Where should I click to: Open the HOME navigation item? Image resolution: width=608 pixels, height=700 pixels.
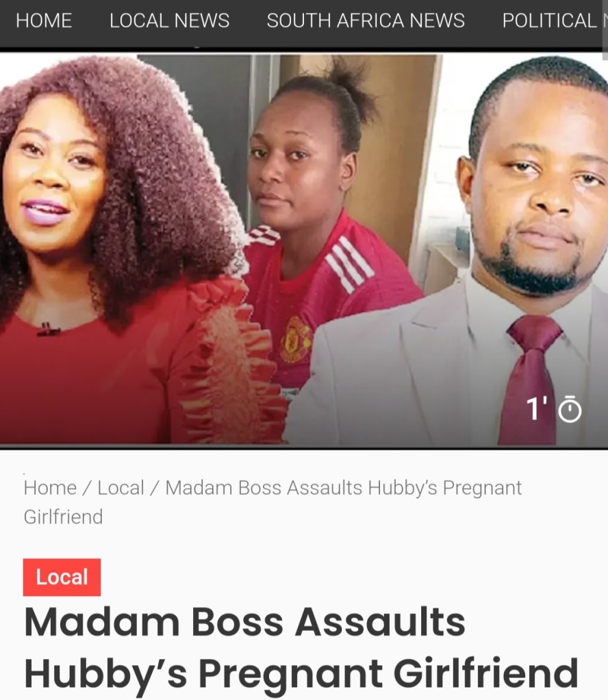44,21
